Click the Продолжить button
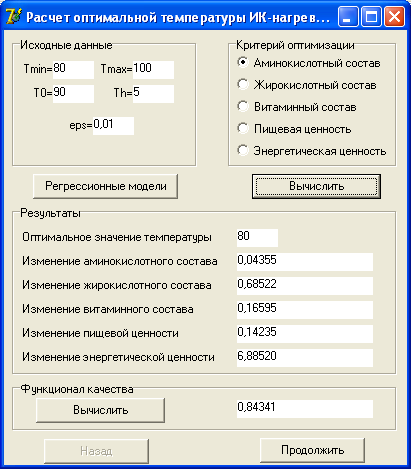Viewport: 411px width, 469px height. pos(312,450)
